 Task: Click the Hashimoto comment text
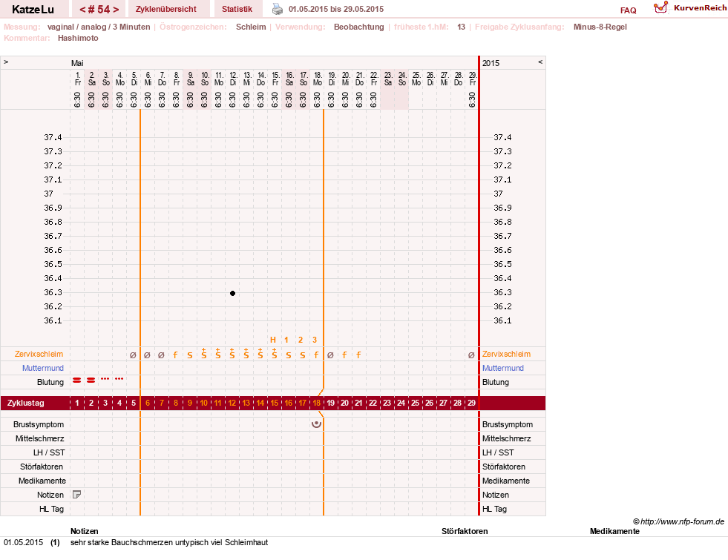point(78,38)
